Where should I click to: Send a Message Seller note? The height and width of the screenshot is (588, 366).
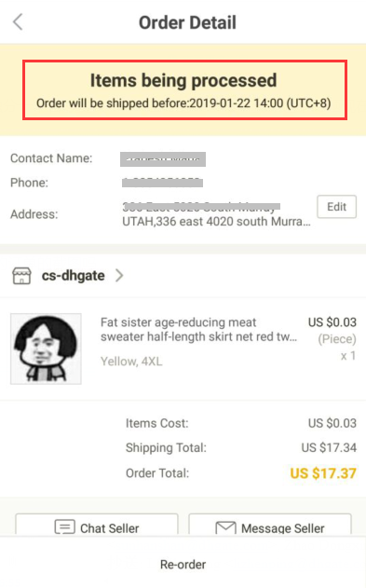(x=270, y=525)
